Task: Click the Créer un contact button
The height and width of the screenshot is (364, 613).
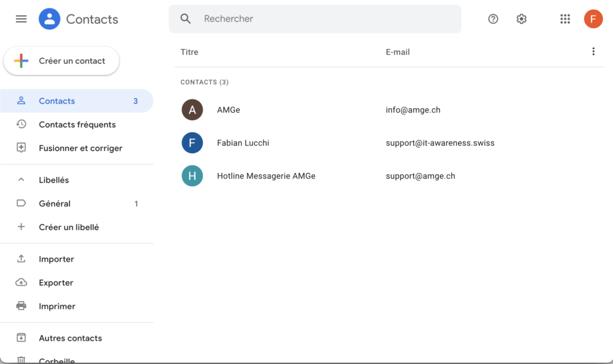Action: [x=62, y=61]
